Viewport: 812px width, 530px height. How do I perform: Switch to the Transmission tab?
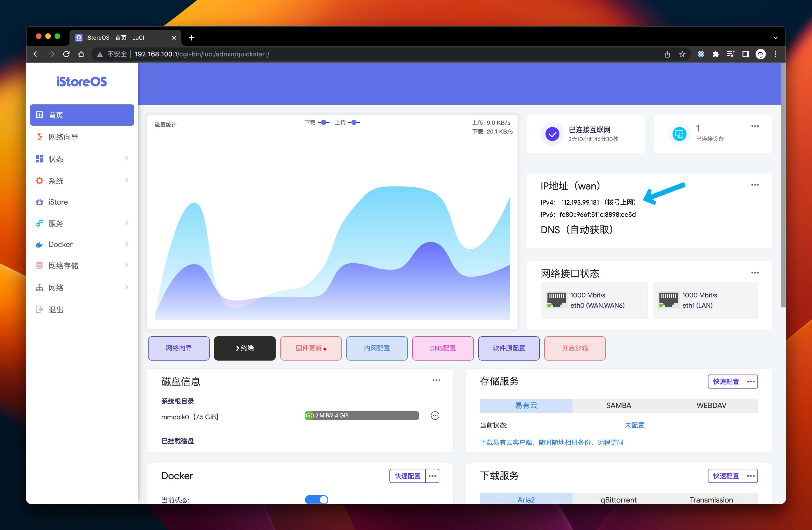(x=711, y=499)
